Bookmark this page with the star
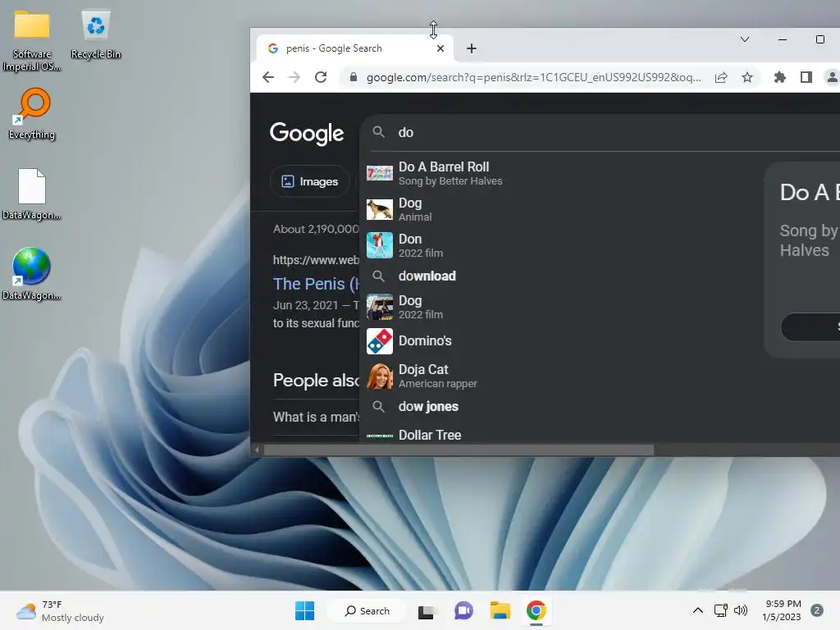Viewport: 840px width, 630px height. coord(746,77)
